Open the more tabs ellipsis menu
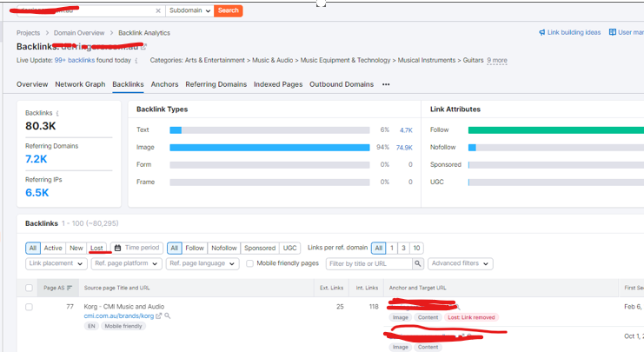Screen dimensions: 644x352 pyautogui.click(x=386, y=84)
